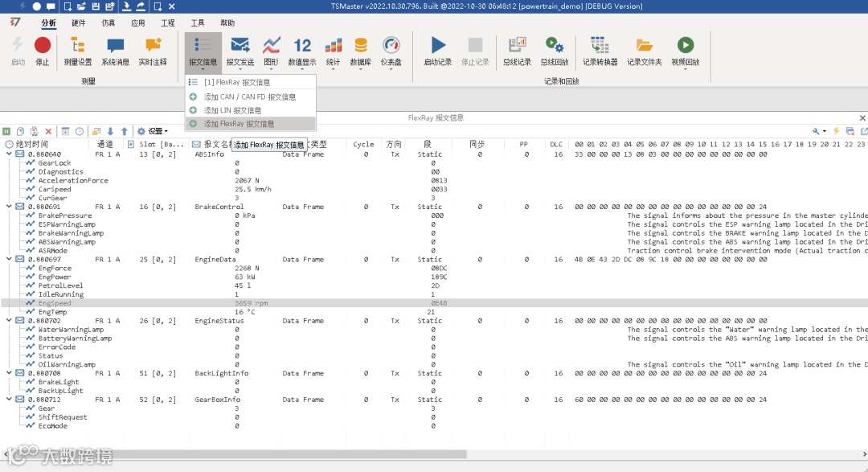868x472 pixels.
Task: Open the 工程 ribbon tab
Action: 168,23
